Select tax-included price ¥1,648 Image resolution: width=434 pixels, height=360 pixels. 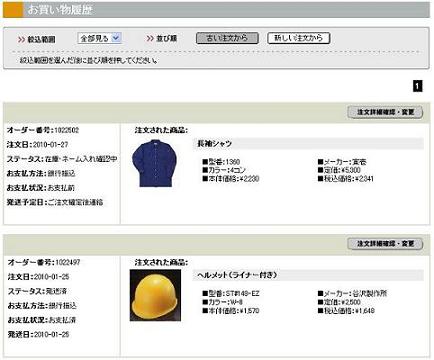point(365,311)
